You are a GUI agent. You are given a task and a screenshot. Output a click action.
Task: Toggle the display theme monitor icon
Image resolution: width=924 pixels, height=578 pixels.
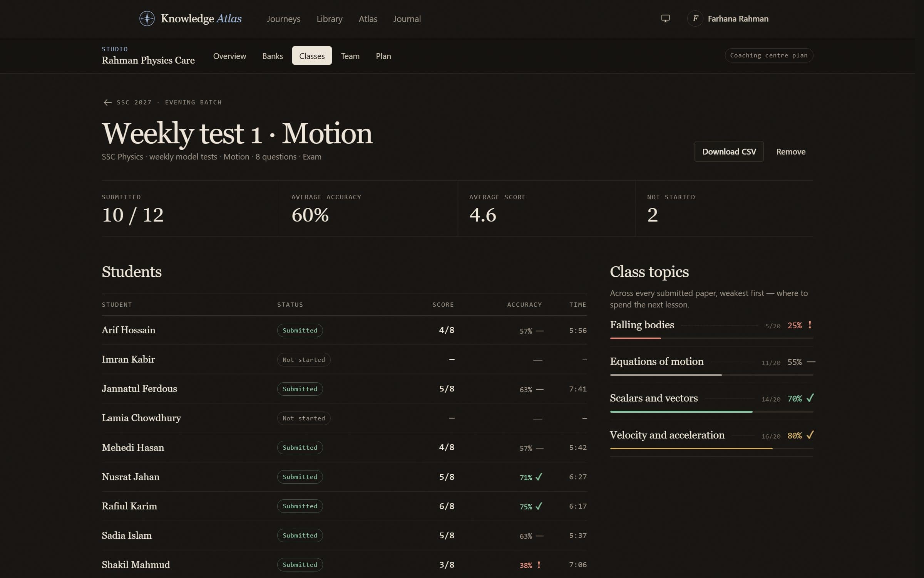coord(665,18)
